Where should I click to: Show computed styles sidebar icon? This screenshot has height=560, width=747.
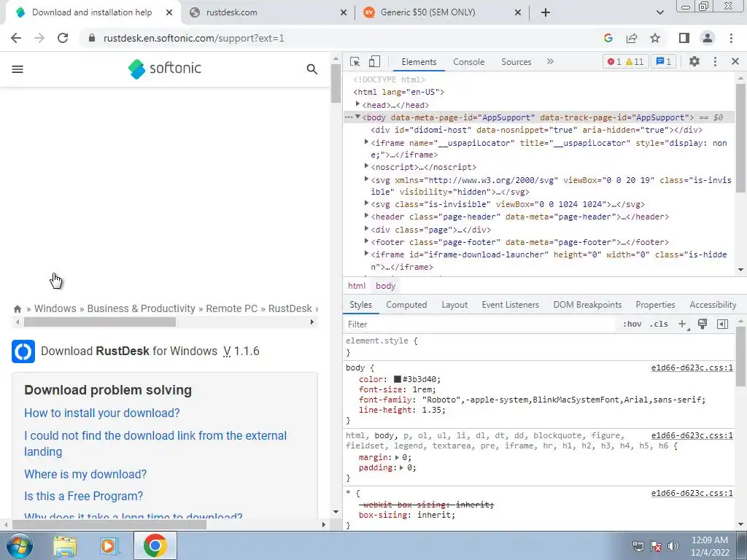coord(722,324)
